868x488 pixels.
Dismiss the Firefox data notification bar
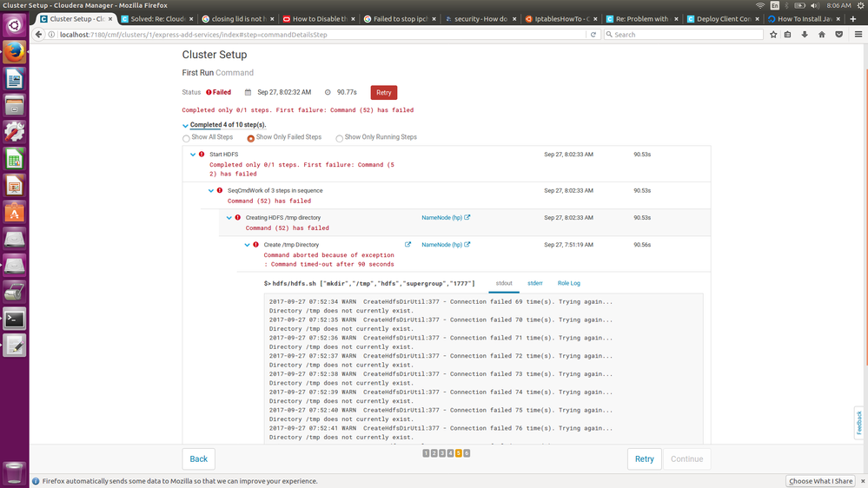pos(863,481)
